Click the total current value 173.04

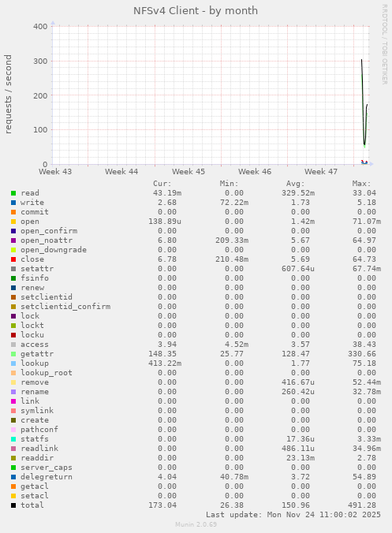coord(162,505)
